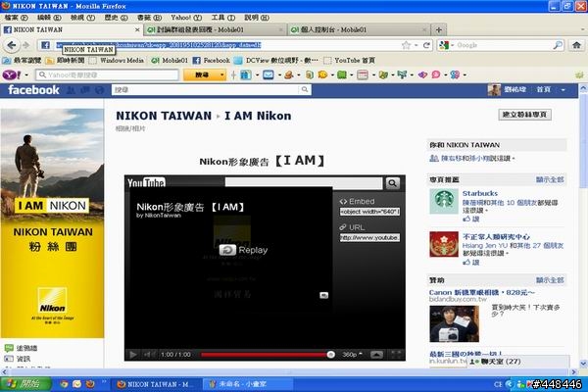The width and height of the screenshot is (588, 392).
Task: Expand the orange Yahoo search button dropdown
Action: pyautogui.click(x=222, y=75)
